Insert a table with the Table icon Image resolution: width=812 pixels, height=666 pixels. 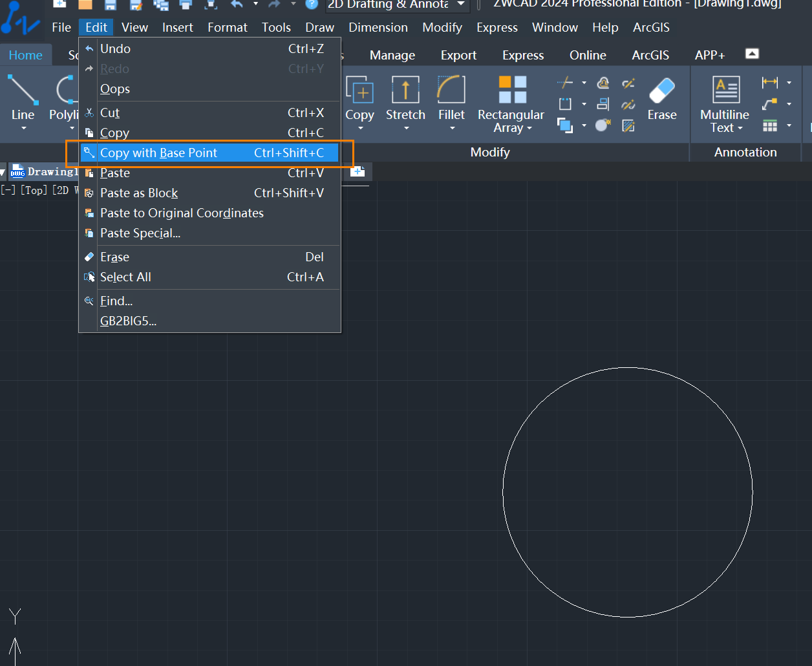coord(769,125)
